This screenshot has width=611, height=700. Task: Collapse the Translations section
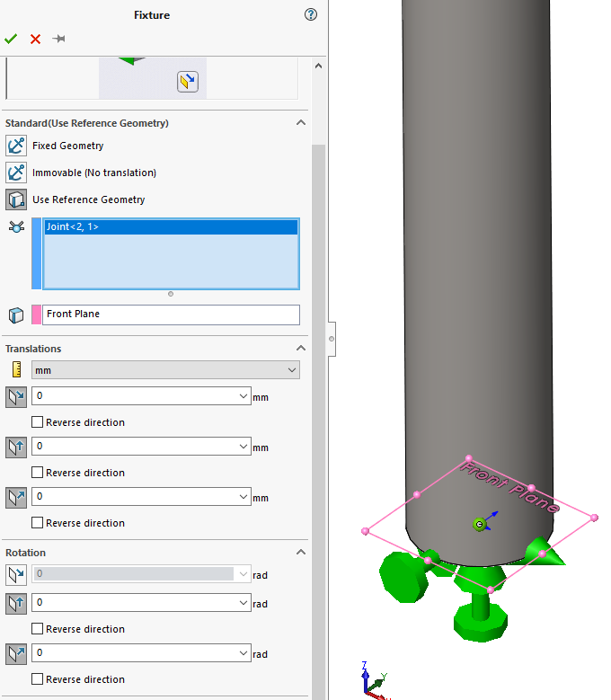(x=301, y=348)
